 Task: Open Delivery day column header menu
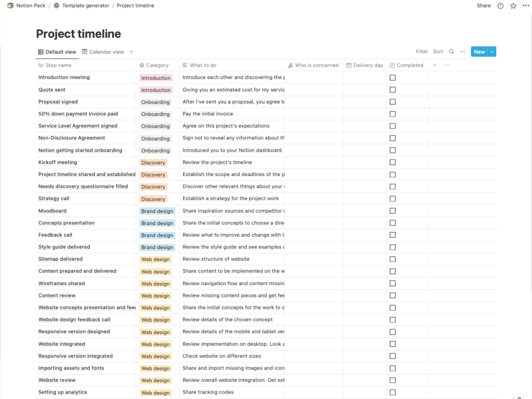click(x=365, y=65)
